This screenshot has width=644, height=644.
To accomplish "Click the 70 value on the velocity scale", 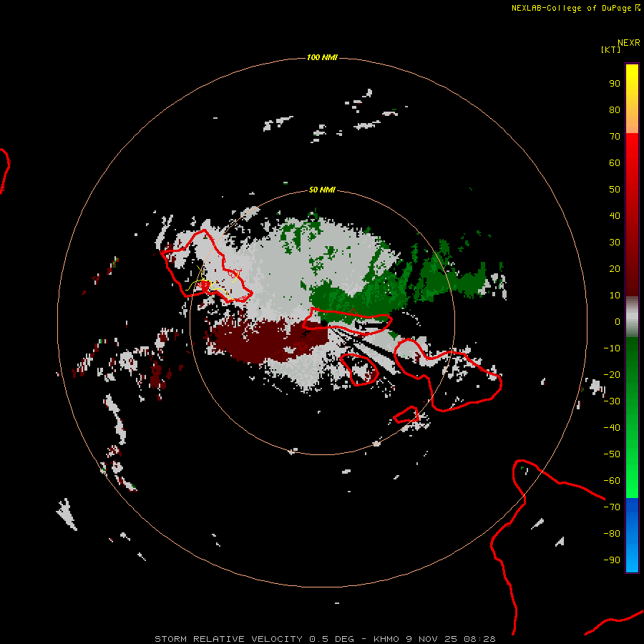I will coord(615,137).
